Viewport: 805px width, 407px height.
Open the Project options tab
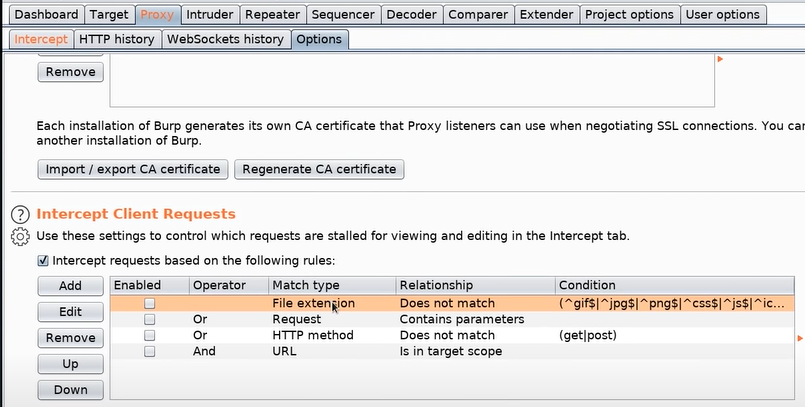(629, 14)
